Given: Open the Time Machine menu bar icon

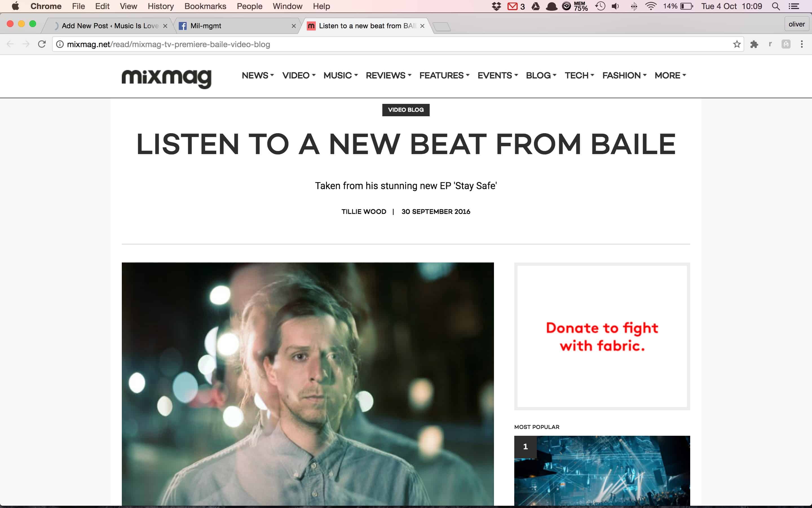Looking at the screenshot, I should [600, 6].
